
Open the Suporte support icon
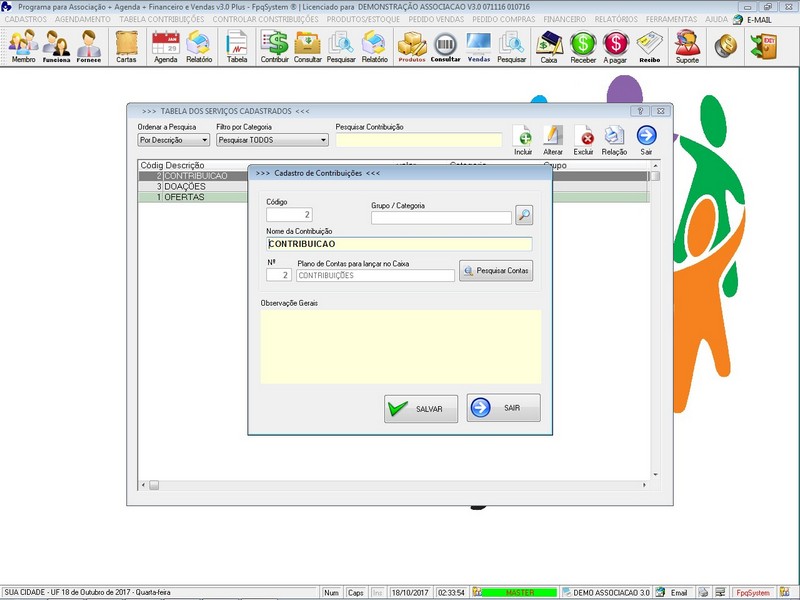(687, 46)
